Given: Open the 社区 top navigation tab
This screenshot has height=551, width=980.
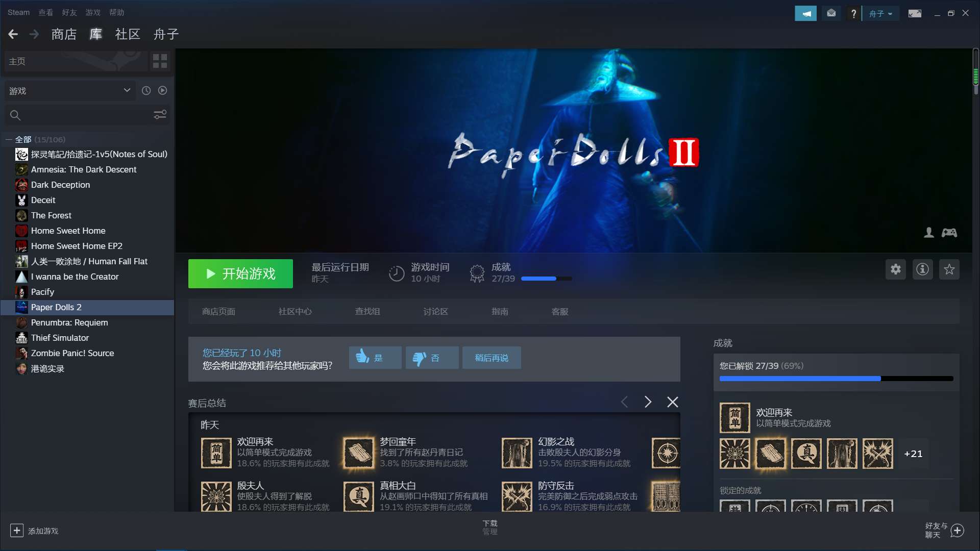Looking at the screenshot, I should [128, 34].
